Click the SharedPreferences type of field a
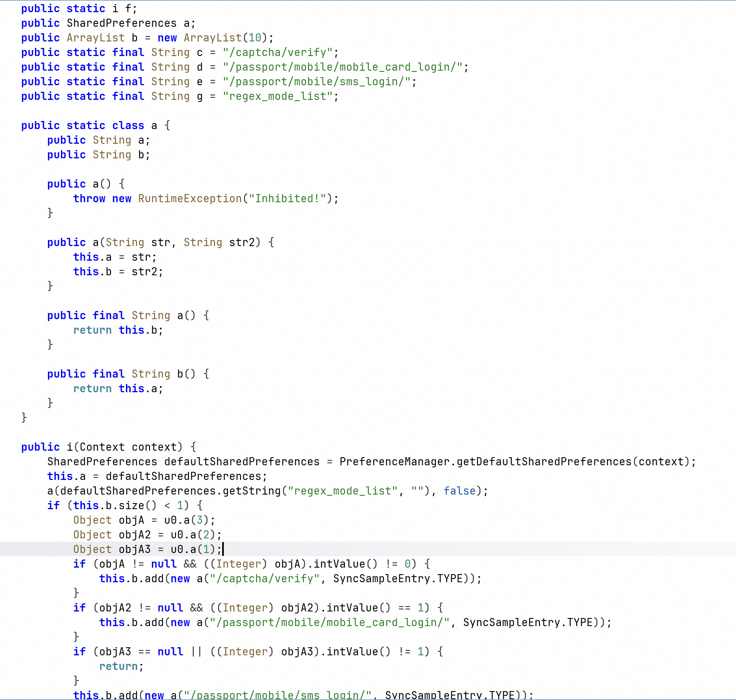Viewport: 736px width, 700px height. [x=121, y=23]
